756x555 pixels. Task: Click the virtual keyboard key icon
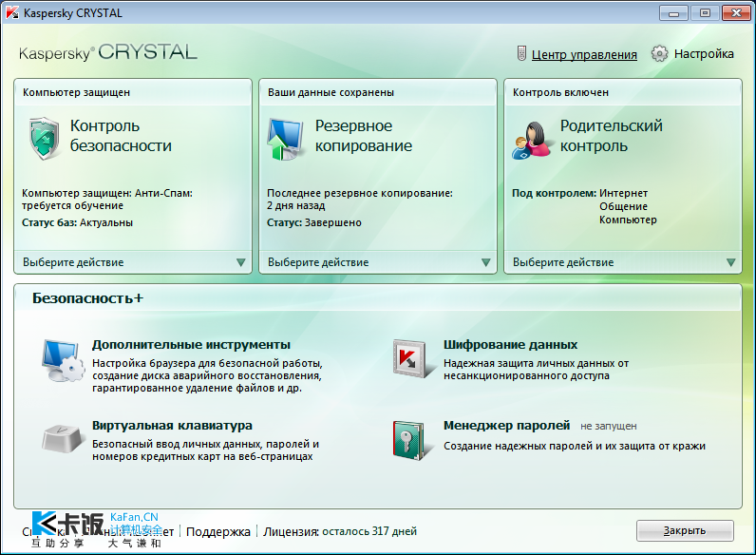click(x=63, y=438)
